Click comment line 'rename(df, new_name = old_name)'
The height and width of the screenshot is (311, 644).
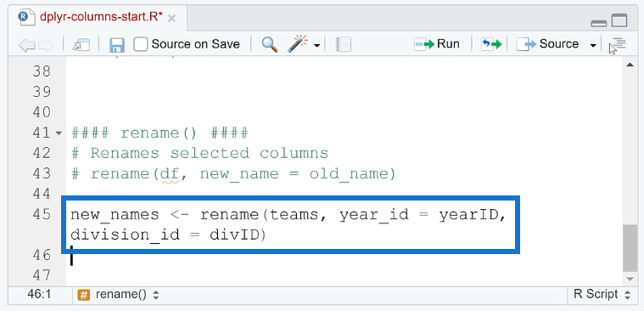pos(233,174)
